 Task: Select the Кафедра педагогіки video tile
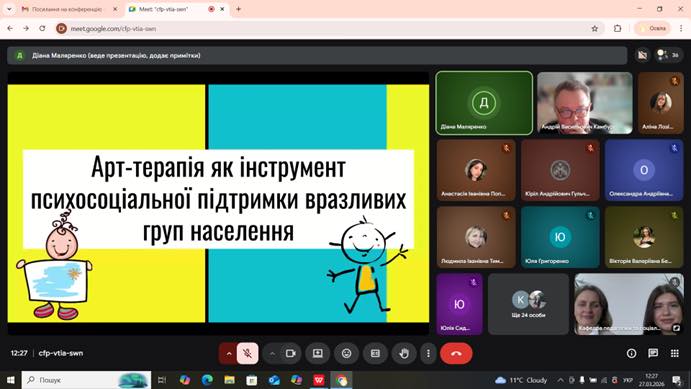(629, 304)
